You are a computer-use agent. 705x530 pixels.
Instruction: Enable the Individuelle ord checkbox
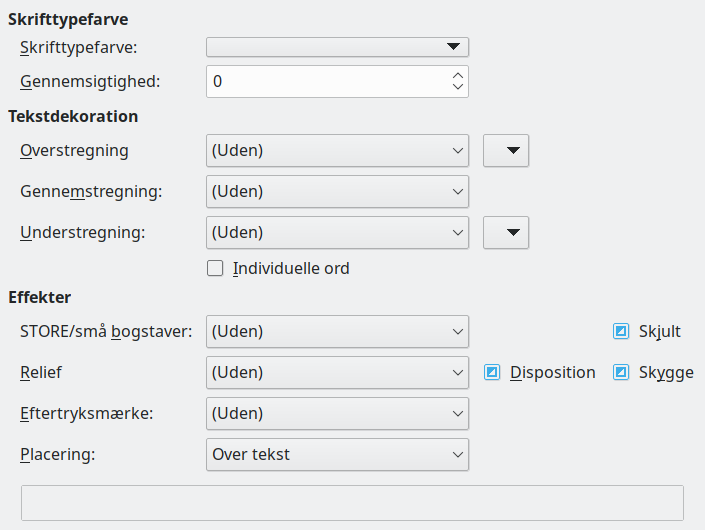(215, 268)
